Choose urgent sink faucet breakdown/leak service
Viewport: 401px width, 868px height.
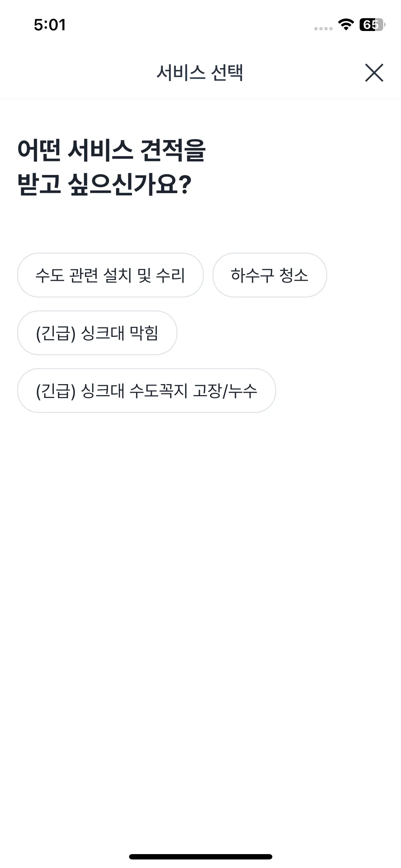click(x=146, y=391)
